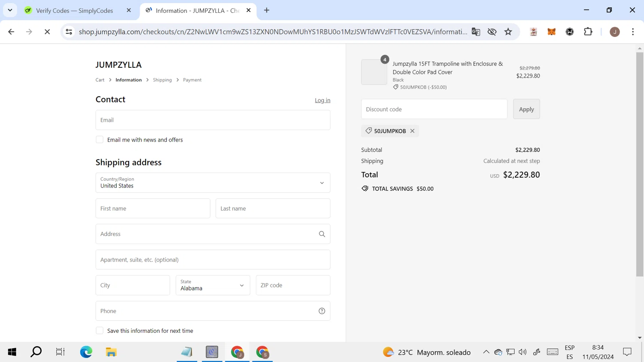Focus the ZIP code field
This screenshot has height=362, width=644.
coord(293,285)
